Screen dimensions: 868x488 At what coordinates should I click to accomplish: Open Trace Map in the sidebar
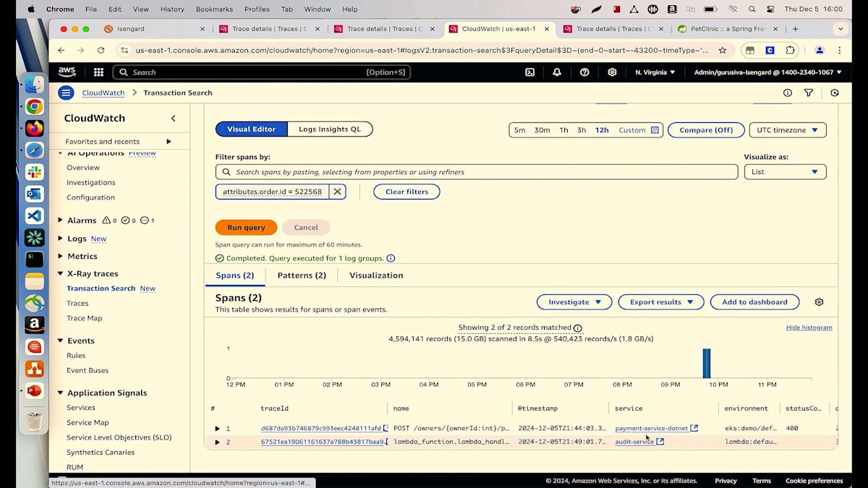coord(84,318)
